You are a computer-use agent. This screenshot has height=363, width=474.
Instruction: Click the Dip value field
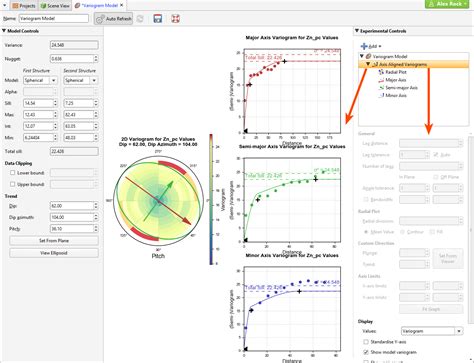(x=72, y=206)
